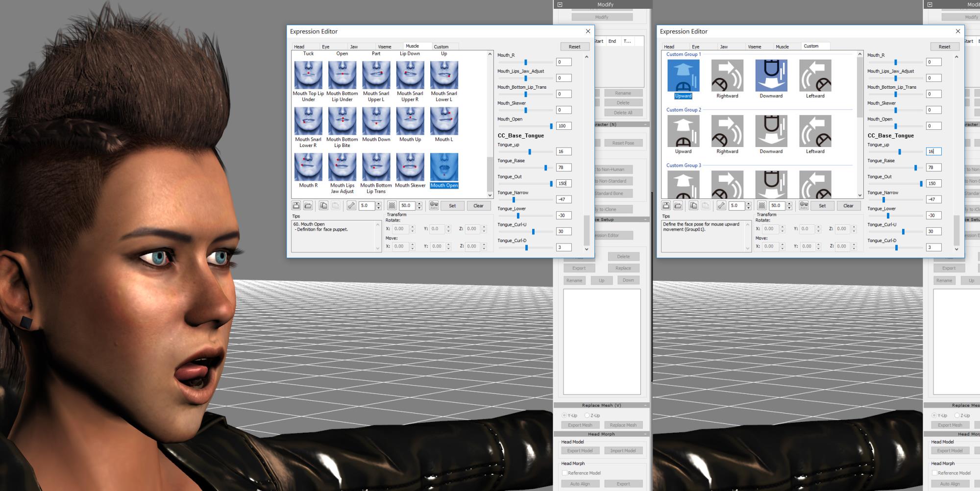Switch to Viseme tab in left Expression Editor
The width and height of the screenshot is (980, 491).
(385, 47)
